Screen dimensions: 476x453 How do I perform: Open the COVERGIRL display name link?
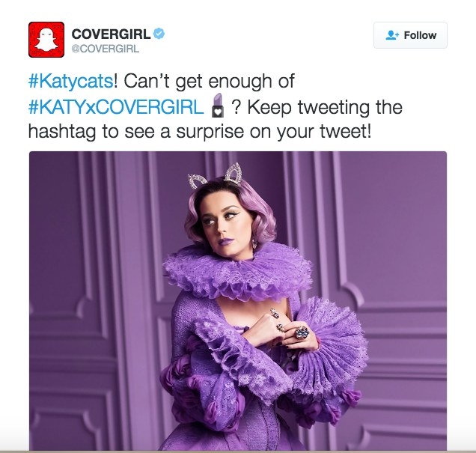[111, 34]
